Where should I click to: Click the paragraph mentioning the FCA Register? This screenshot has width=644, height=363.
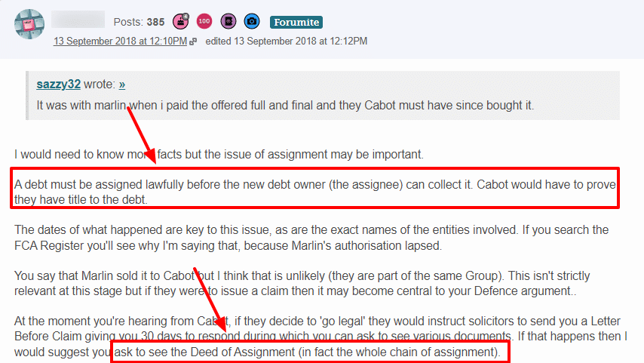[x=311, y=238]
